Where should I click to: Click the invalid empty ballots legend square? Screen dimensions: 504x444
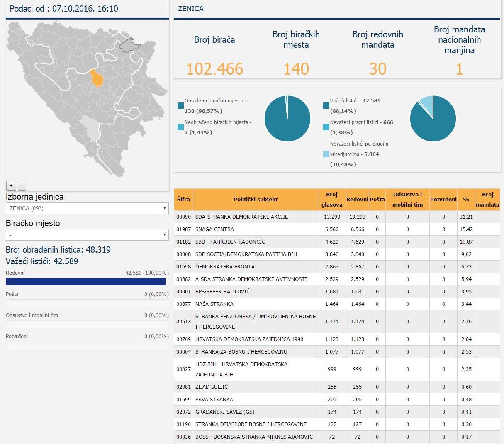(326, 127)
